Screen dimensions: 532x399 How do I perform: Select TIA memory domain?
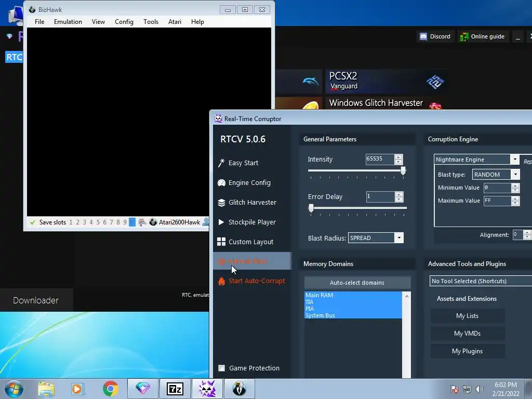[x=353, y=302]
